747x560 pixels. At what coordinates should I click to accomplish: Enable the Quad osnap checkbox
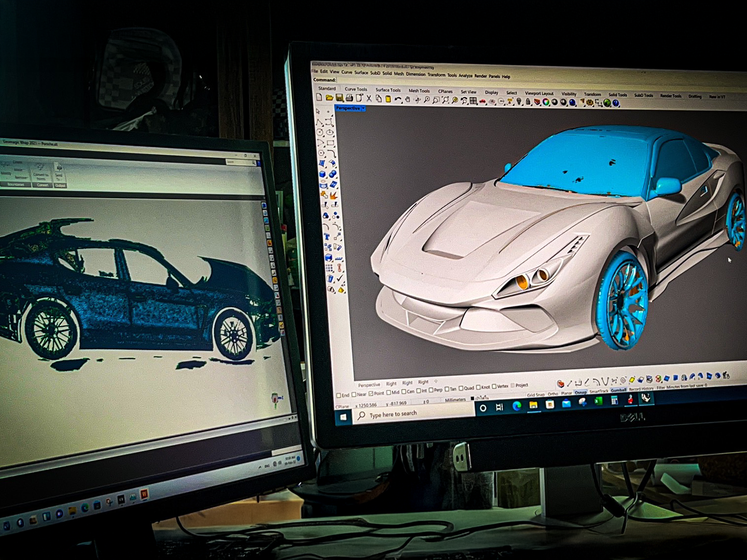(x=461, y=388)
